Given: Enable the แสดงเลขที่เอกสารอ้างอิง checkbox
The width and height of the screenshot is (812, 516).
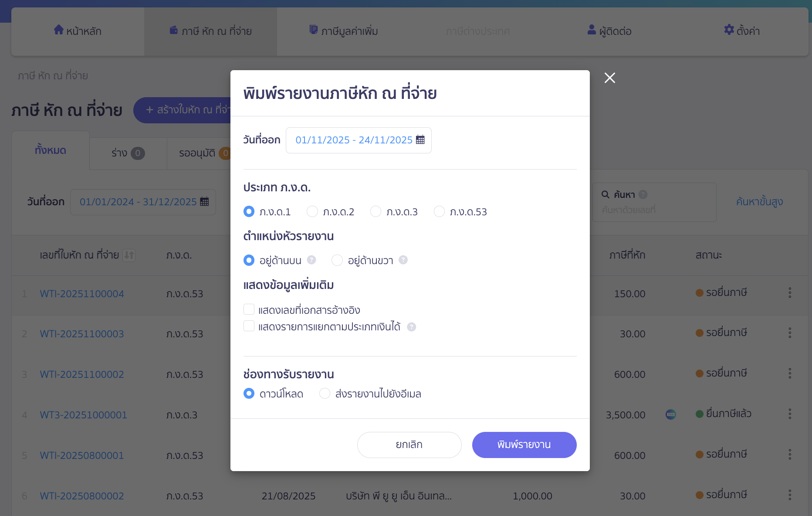Looking at the screenshot, I should [249, 309].
